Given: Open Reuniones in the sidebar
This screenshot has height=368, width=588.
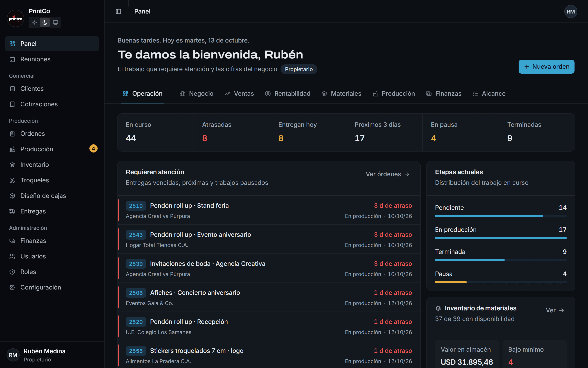Looking at the screenshot, I should tap(52, 59).
